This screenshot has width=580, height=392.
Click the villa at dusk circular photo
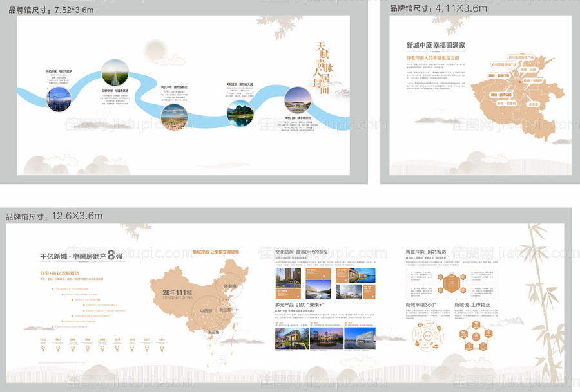point(297,100)
